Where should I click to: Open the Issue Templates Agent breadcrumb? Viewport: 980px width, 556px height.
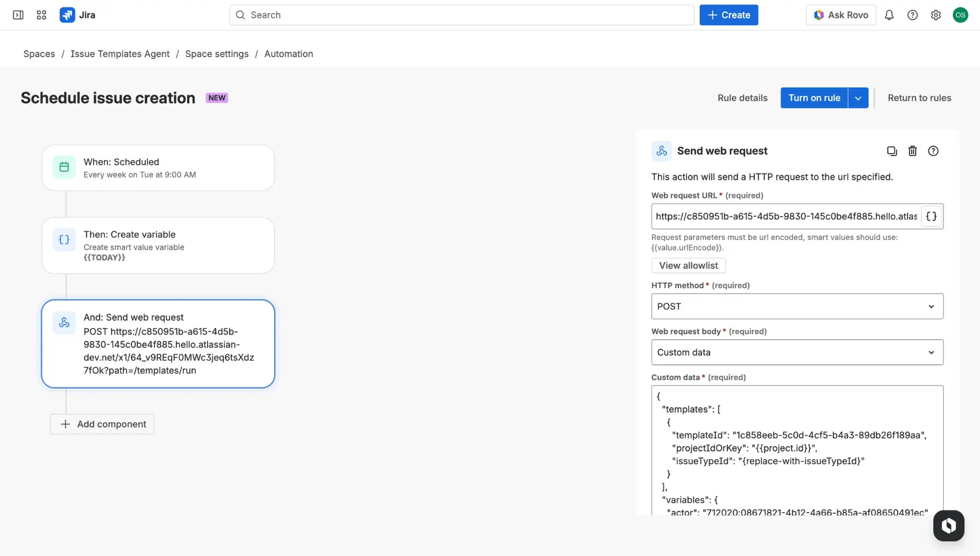pyautogui.click(x=120, y=54)
